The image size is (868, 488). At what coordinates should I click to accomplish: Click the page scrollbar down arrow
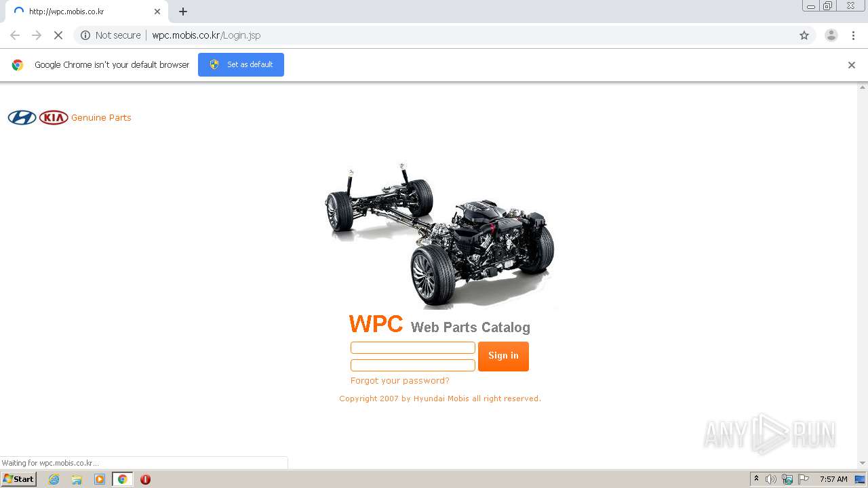click(863, 464)
